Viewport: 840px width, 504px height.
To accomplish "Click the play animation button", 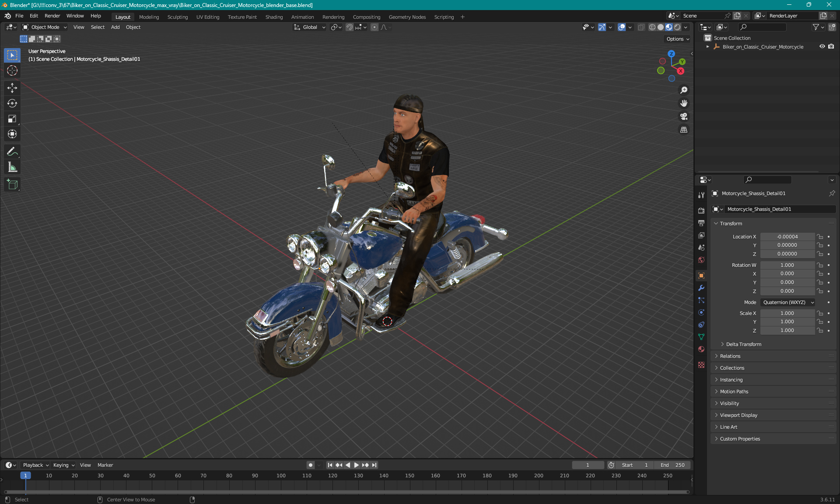I will point(356,464).
